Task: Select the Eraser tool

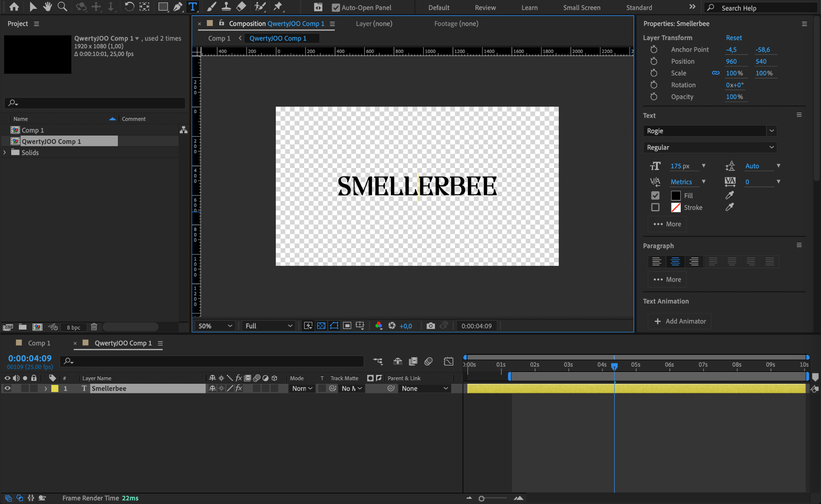Action: [x=241, y=7]
